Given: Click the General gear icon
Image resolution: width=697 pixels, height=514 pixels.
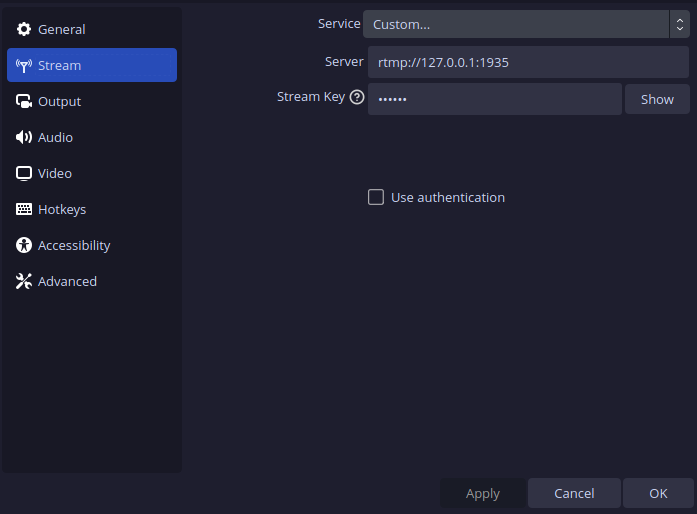Looking at the screenshot, I should click(x=24, y=29).
